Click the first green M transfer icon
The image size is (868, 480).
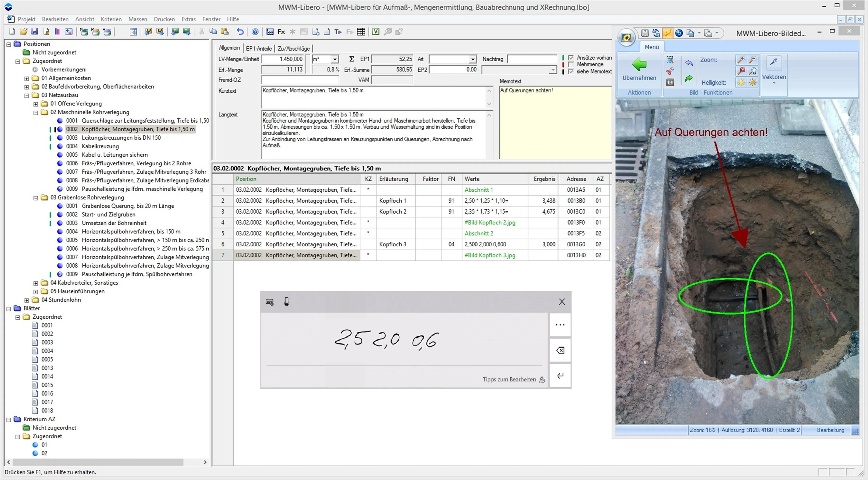coord(175,32)
